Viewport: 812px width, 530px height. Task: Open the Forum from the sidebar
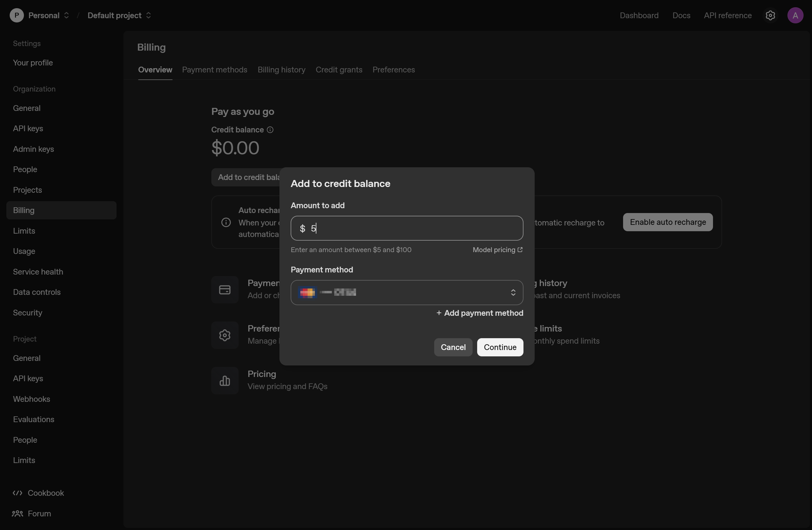point(39,514)
